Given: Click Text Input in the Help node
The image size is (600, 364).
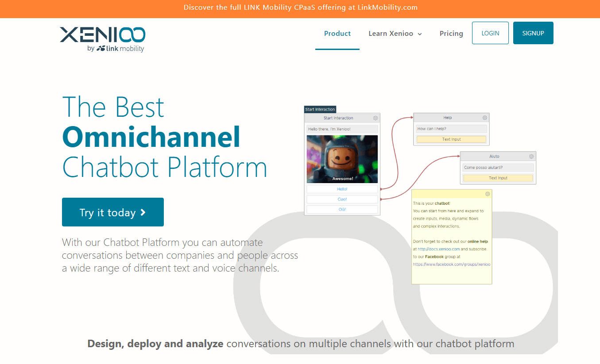Looking at the screenshot, I should [451, 139].
